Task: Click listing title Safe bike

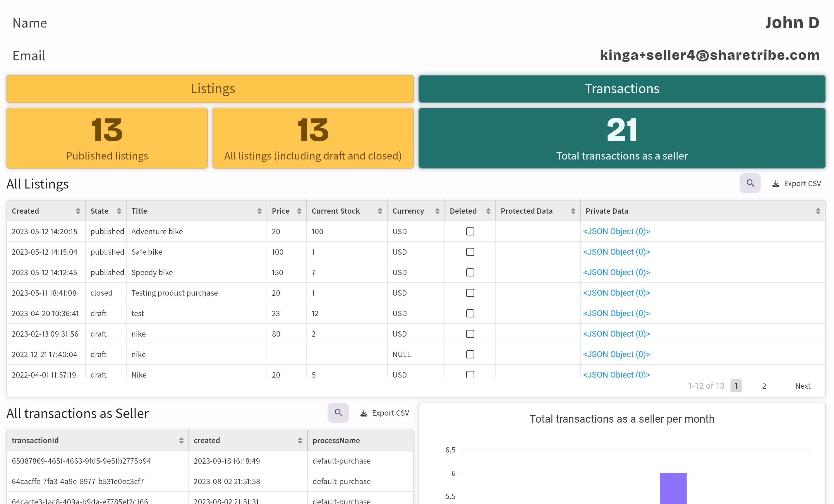Action: click(x=147, y=252)
